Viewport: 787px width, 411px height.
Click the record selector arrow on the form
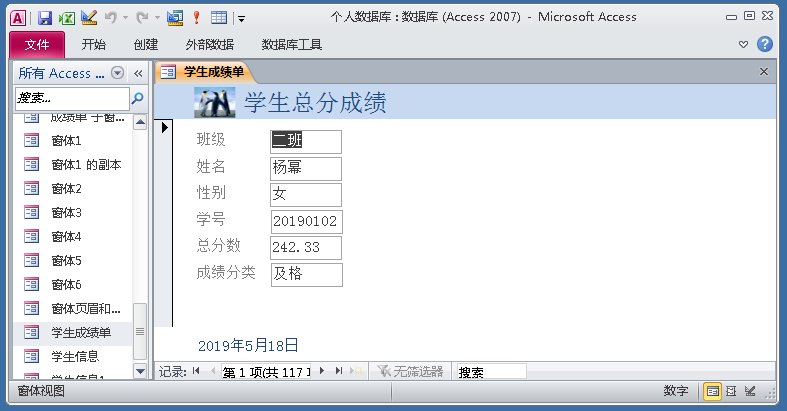pos(164,127)
